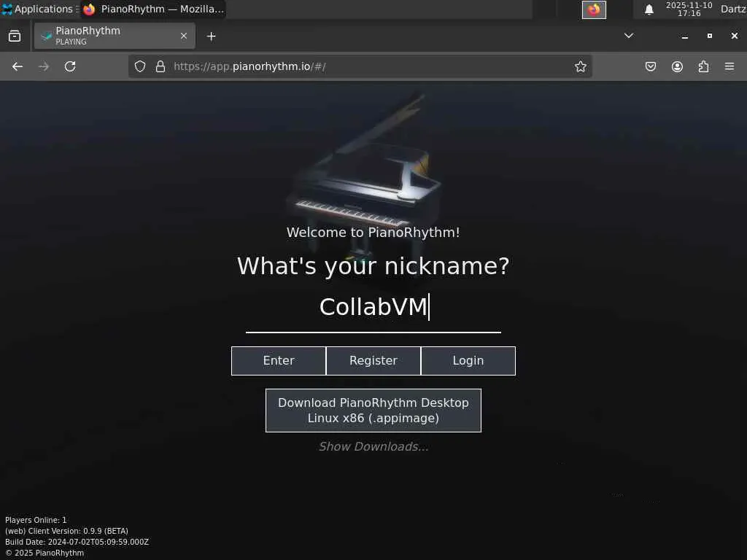Go back with the browser back arrow
The height and width of the screenshot is (560, 747).
click(18, 66)
